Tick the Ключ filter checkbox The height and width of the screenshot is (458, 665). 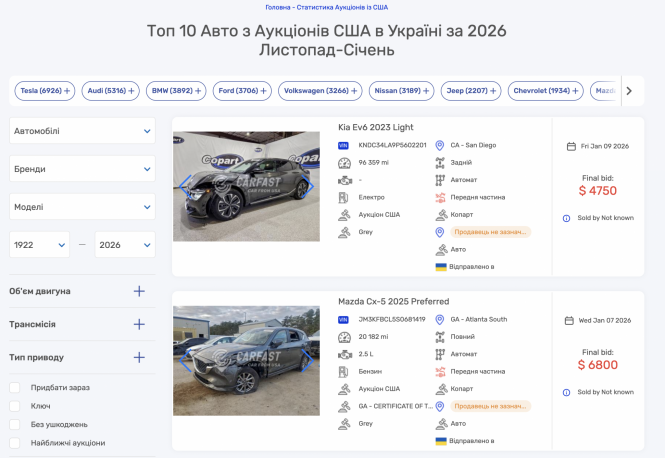tap(15, 406)
